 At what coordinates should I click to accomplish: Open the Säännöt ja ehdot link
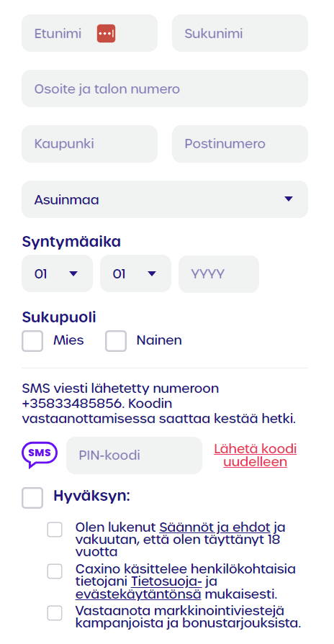point(215,527)
